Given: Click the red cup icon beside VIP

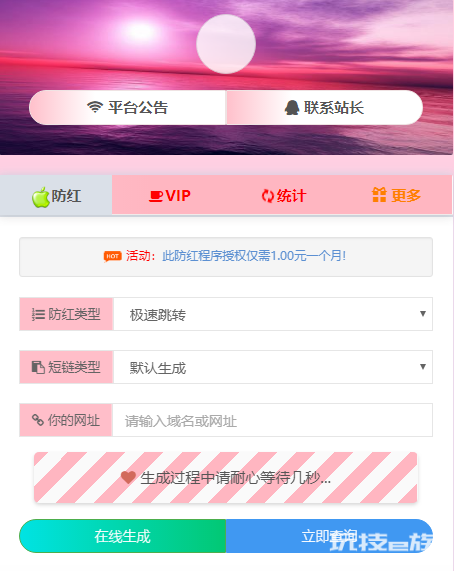Looking at the screenshot, I should point(156,196).
